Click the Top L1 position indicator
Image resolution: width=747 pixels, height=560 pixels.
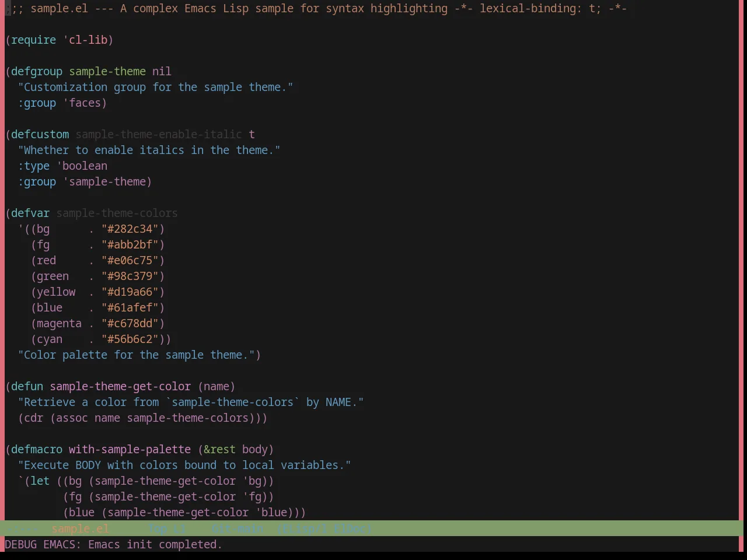point(167,528)
